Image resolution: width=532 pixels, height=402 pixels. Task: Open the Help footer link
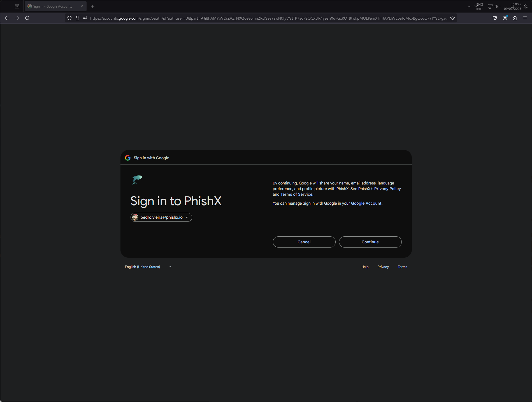point(365,267)
